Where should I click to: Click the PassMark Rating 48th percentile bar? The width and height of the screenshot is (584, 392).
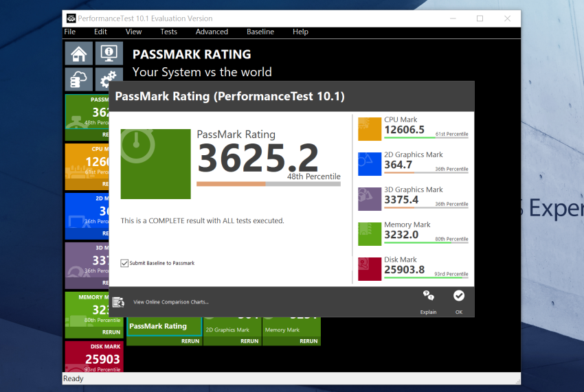(x=269, y=184)
